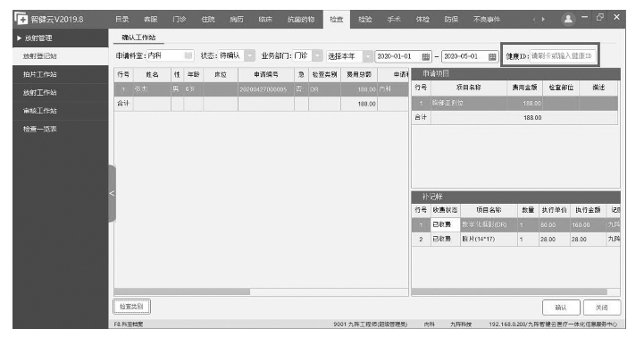Click the 检查部位 column header
Viewport: 644px width, 337px height.
561,88
